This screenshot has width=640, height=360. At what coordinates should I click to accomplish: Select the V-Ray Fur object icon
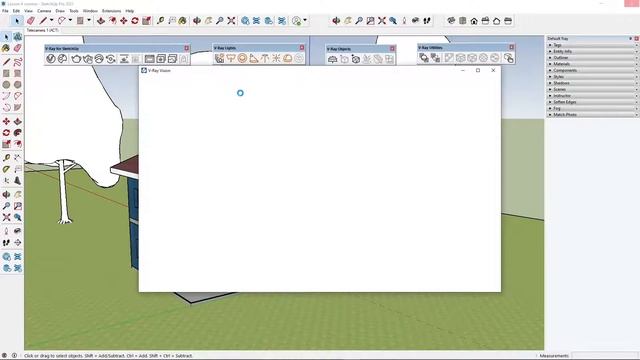[367, 59]
